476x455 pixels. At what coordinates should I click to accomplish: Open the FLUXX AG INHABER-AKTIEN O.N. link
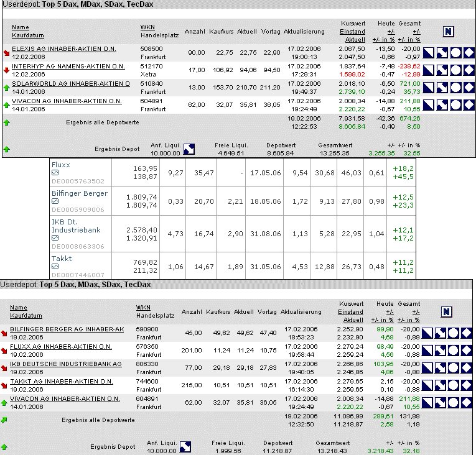(61, 346)
